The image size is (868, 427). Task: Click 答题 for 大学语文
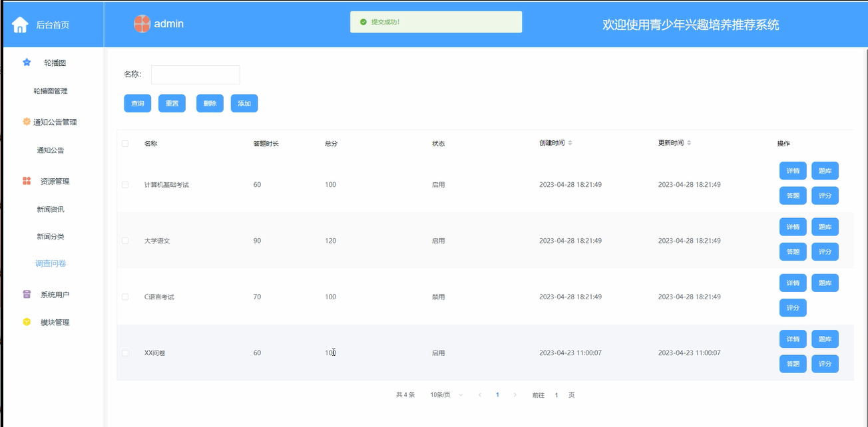click(793, 251)
